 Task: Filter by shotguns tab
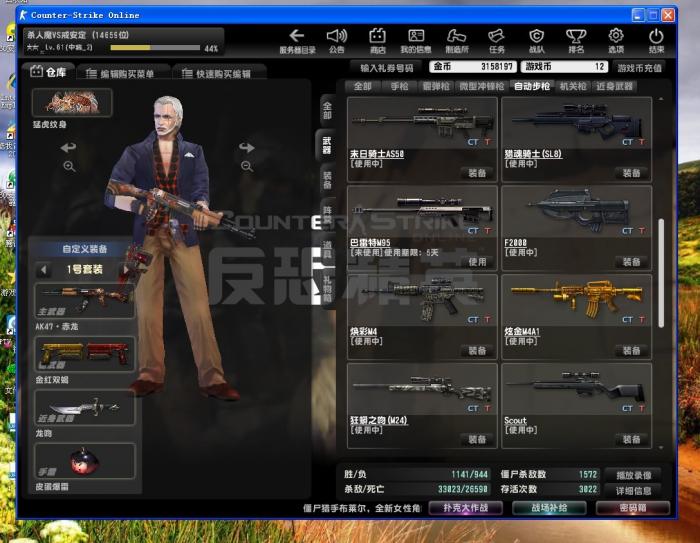pyautogui.click(x=436, y=87)
